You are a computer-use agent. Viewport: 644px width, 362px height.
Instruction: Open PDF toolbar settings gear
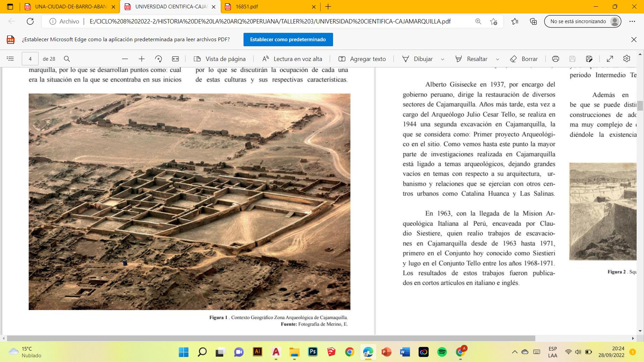pyautogui.click(x=627, y=59)
